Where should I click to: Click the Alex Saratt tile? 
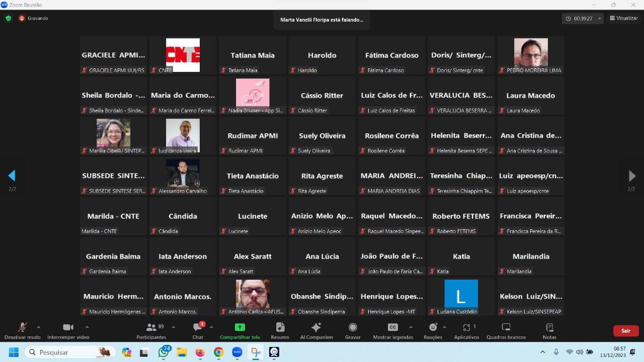click(253, 256)
